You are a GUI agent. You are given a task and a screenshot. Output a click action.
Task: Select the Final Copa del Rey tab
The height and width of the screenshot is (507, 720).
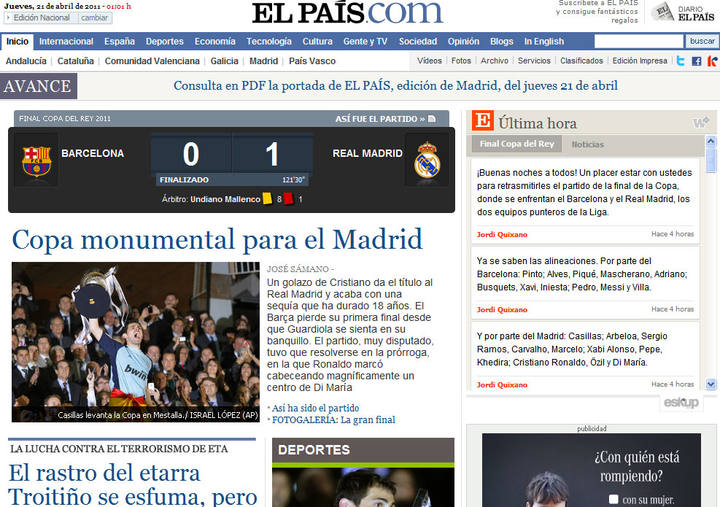(x=516, y=144)
